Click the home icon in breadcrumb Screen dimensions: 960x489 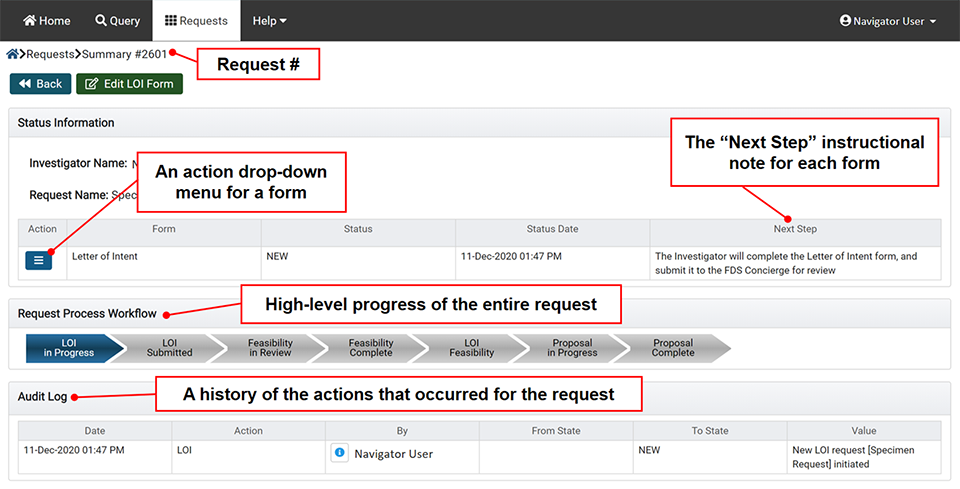(x=12, y=54)
